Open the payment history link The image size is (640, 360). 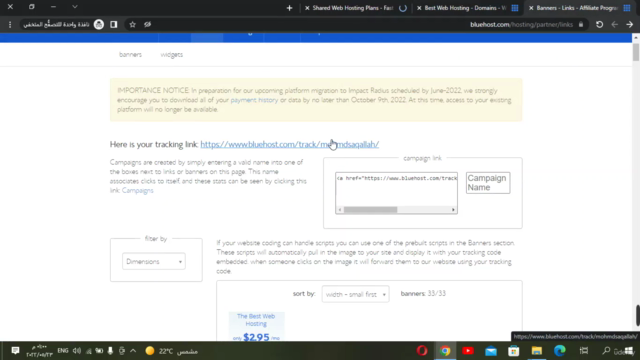point(254,100)
